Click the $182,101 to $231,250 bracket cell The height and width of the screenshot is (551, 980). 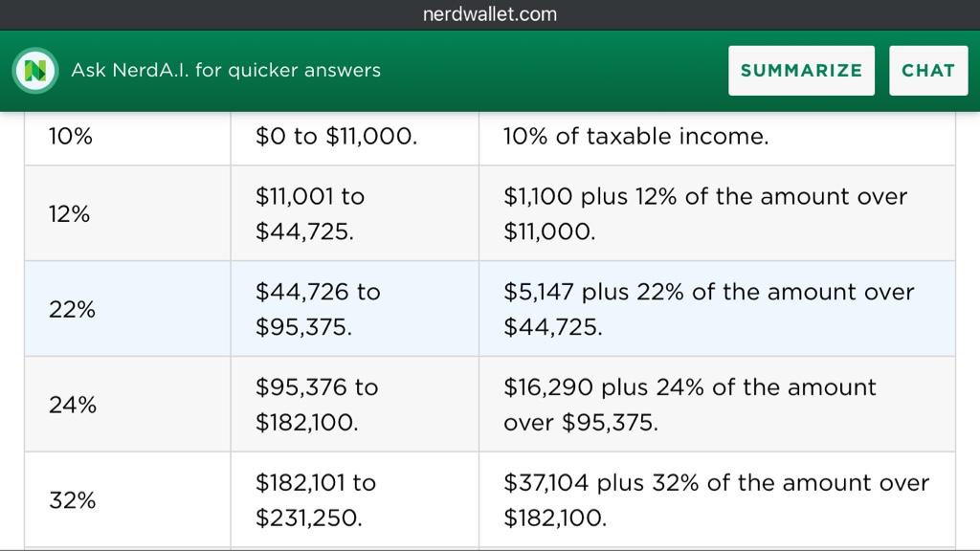[355, 499]
